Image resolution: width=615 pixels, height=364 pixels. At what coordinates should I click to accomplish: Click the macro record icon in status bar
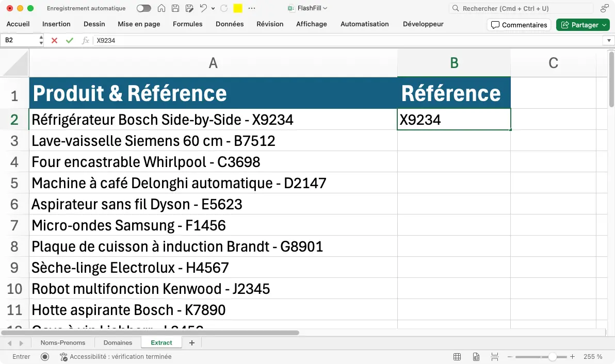point(45,357)
